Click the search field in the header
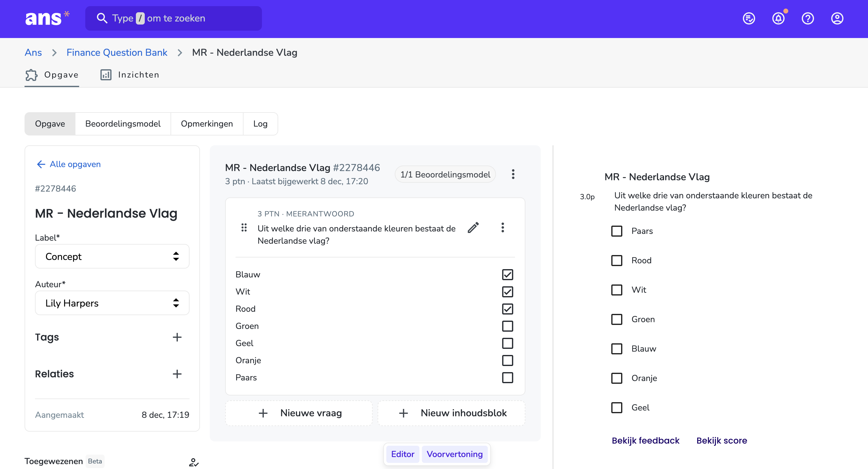Viewport: 868px width, 469px height. tap(174, 18)
